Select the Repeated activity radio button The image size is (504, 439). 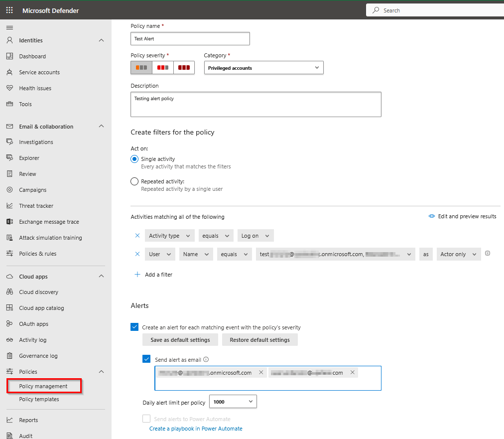(134, 181)
